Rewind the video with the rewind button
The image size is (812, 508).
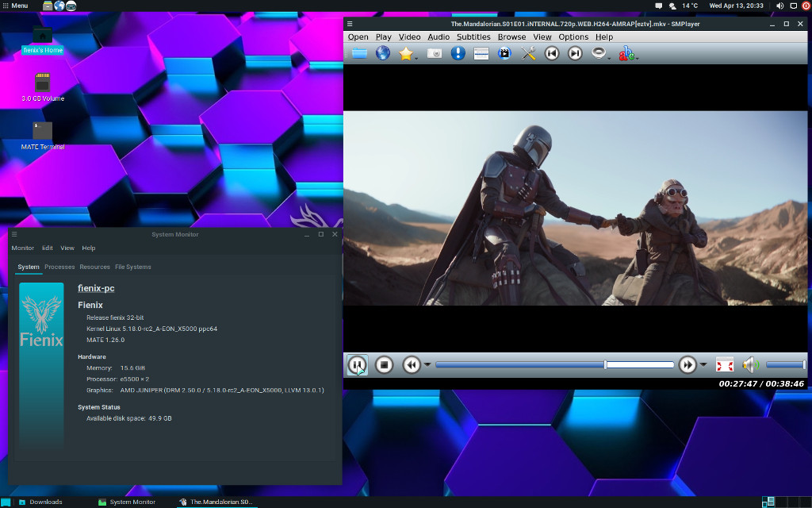pyautogui.click(x=412, y=365)
